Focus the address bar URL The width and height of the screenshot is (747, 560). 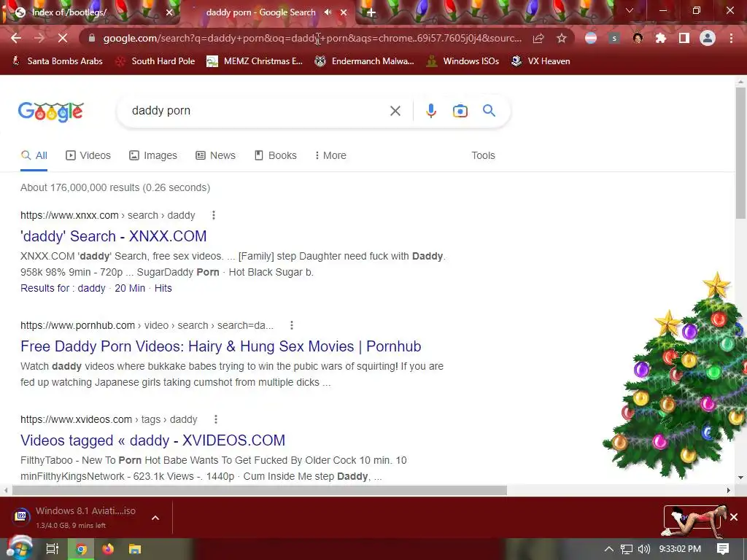click(x=312, y=38)
